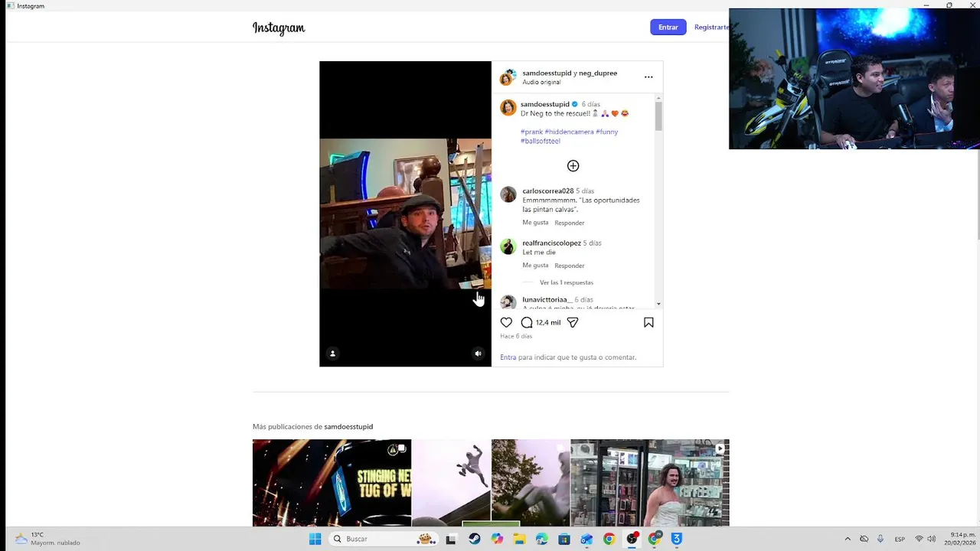This screenshot has height=551, width=980.
Task: Open realfranciscolopez username link
Action: point(551,243)
